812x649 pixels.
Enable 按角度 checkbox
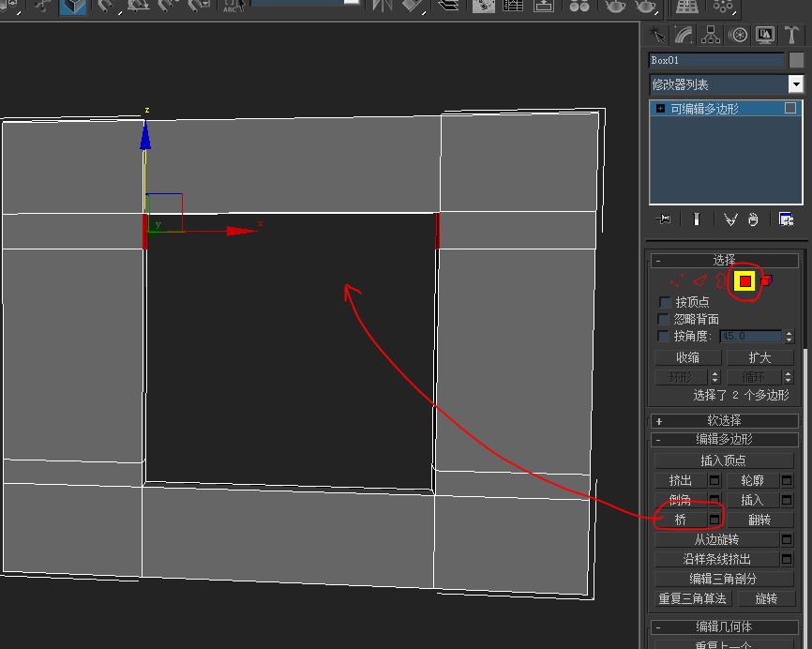click(x=663, y=336)
